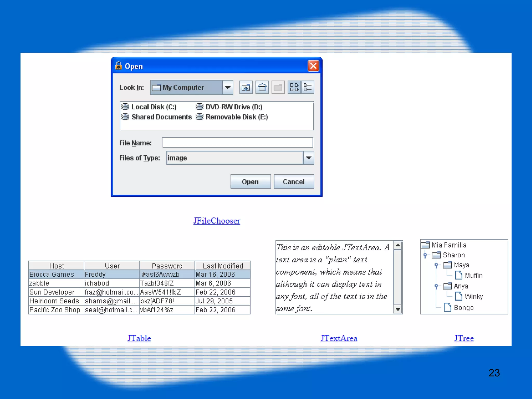Screen dimensions: 532x399
Task: Select Local Disk (C:) drive
Action: [153, 107]
